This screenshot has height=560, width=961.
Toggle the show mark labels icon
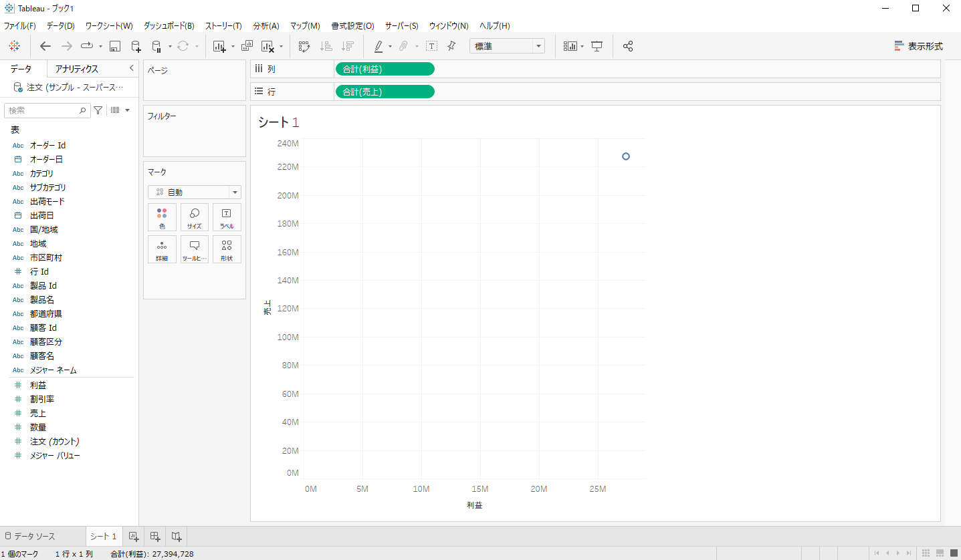click(431, 46)
